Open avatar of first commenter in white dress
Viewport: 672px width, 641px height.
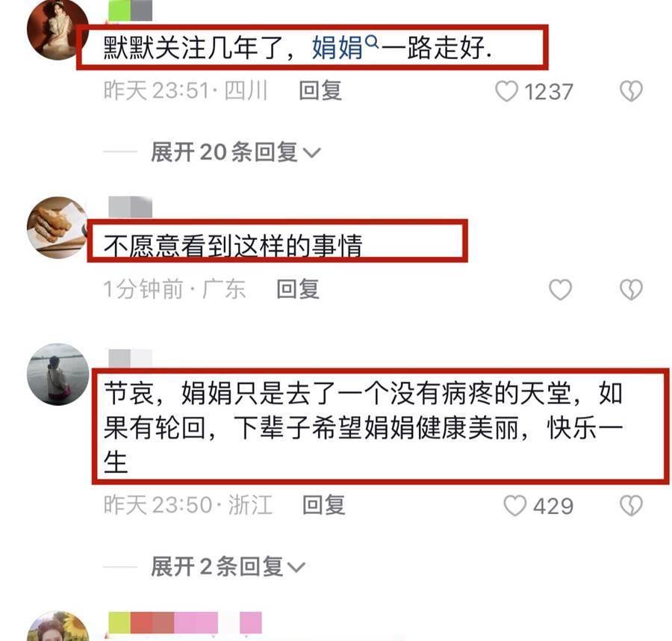coord(57,29)
